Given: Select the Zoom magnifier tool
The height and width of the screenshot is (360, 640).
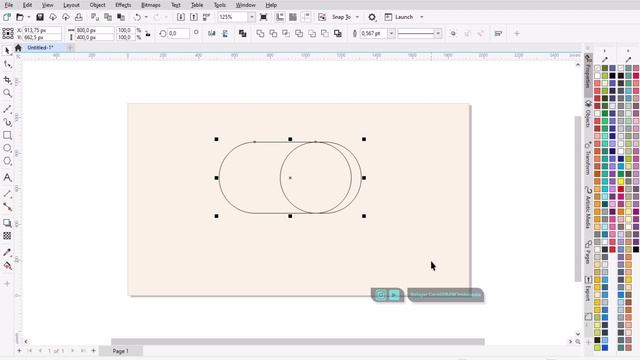Looking at the screenshot, I should (x=7, y=93).
